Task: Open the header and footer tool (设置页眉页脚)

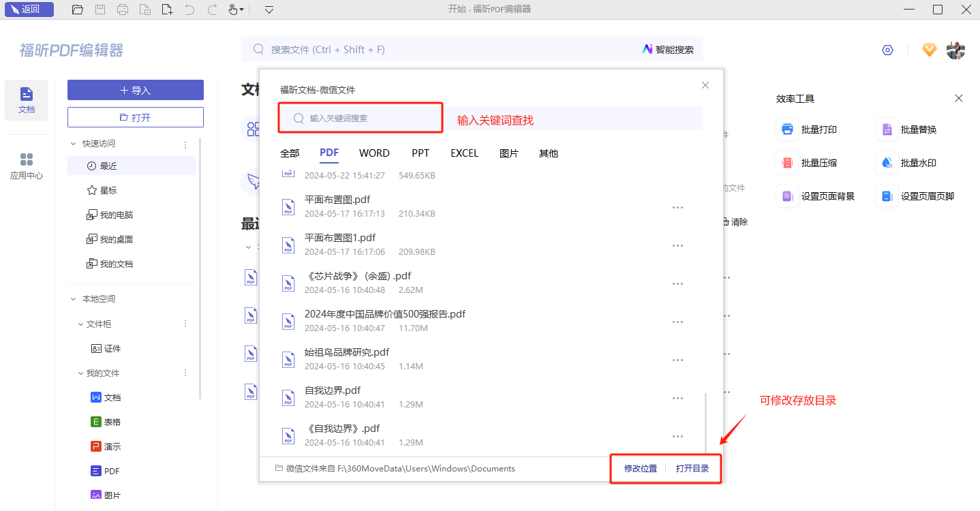Action: tap(887, 196)
